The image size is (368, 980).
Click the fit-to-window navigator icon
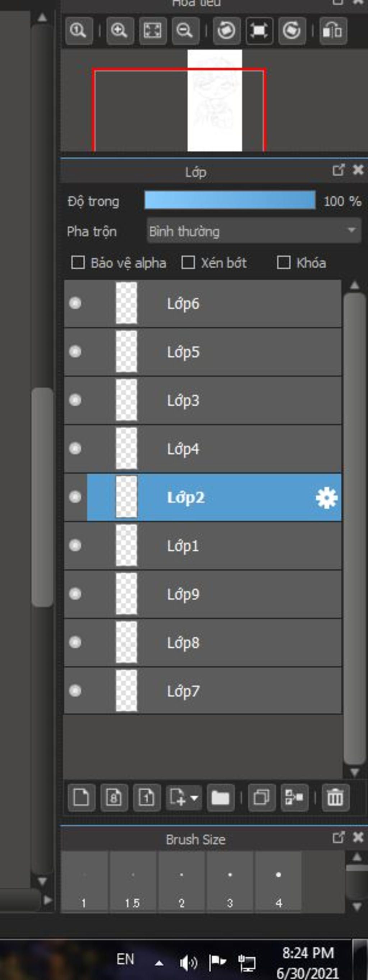tap(152, 31)
